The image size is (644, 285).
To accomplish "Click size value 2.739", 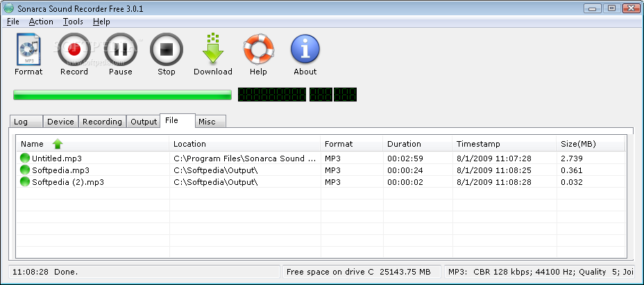I will click(x=572, y=158).
